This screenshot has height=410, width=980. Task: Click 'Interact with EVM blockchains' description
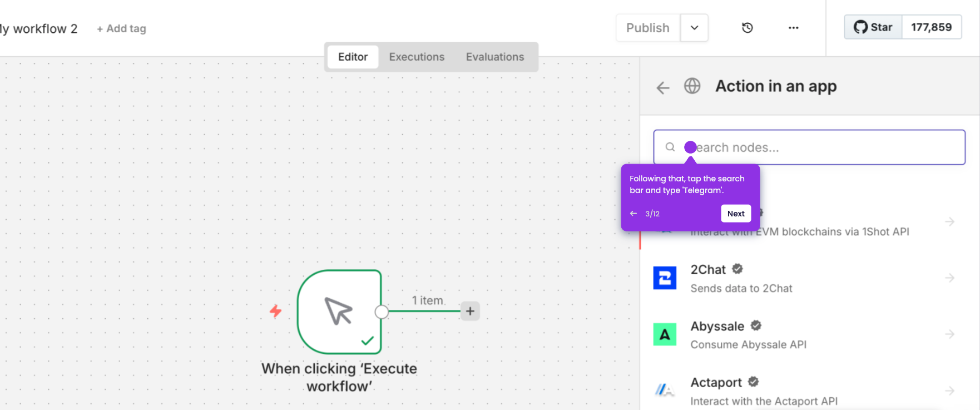[x=800, y=232]
